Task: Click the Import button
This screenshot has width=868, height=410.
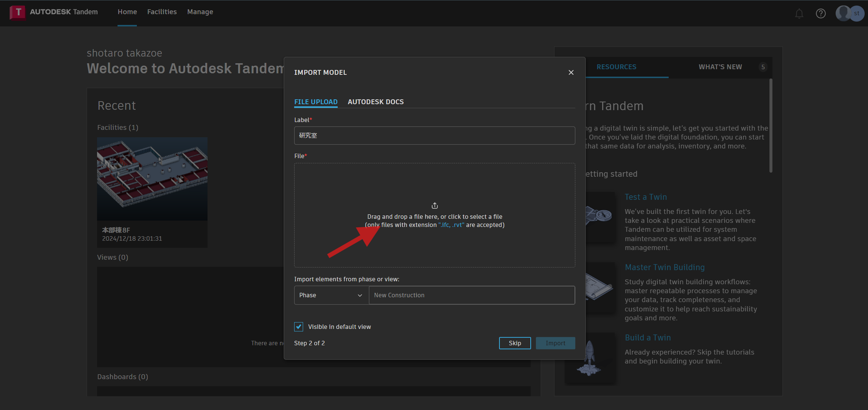Action: [555, 343]
